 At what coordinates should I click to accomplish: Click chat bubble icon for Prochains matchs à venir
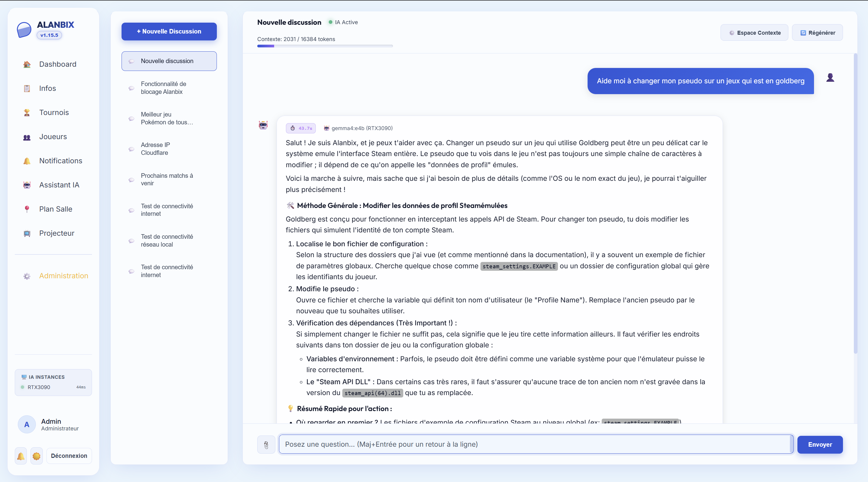(131, 180)
